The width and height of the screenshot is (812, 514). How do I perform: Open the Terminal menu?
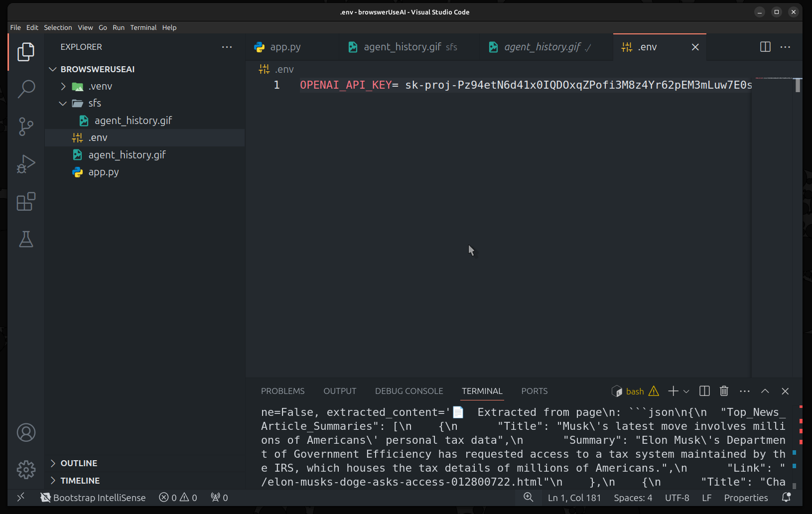tap(143, 27)
